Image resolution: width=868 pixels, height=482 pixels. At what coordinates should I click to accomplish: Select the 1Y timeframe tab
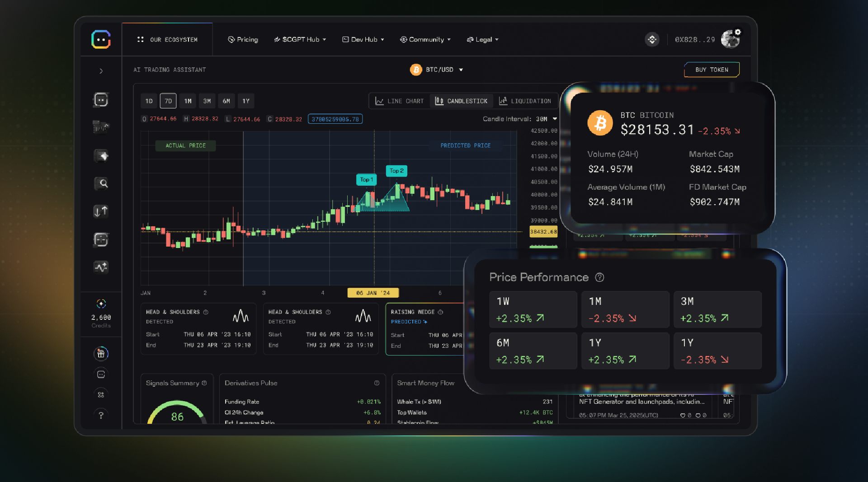click(x=246, y=101)
